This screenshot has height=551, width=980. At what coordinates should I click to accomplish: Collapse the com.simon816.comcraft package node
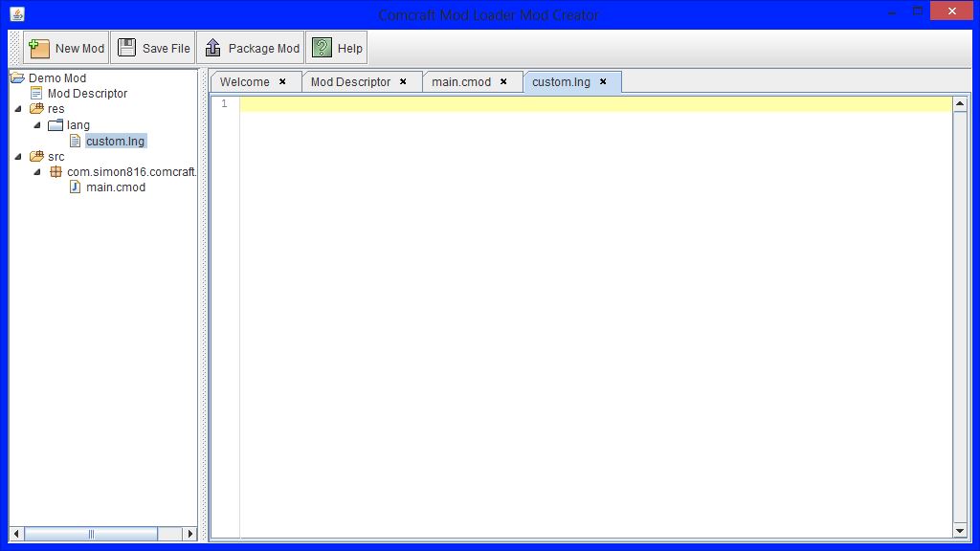(x=36, y=171)
